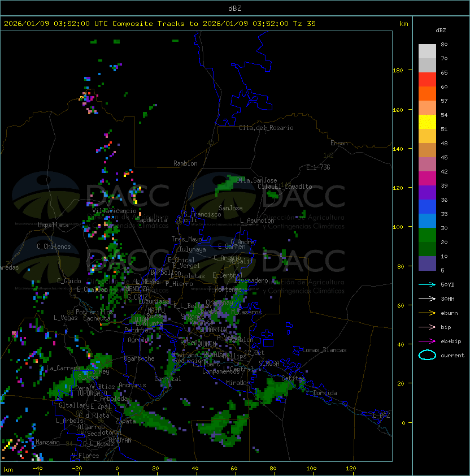The height and width of the screenshot is (476, 470).
Task: Click the 'Capdevila' map label
Action: (151, 220)
